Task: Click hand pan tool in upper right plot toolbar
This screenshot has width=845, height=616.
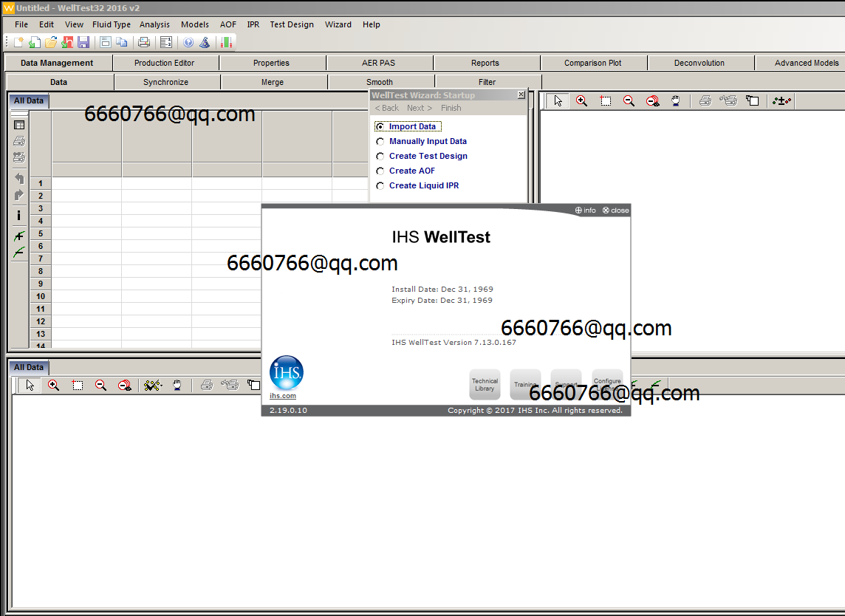Action: [676, 100]
